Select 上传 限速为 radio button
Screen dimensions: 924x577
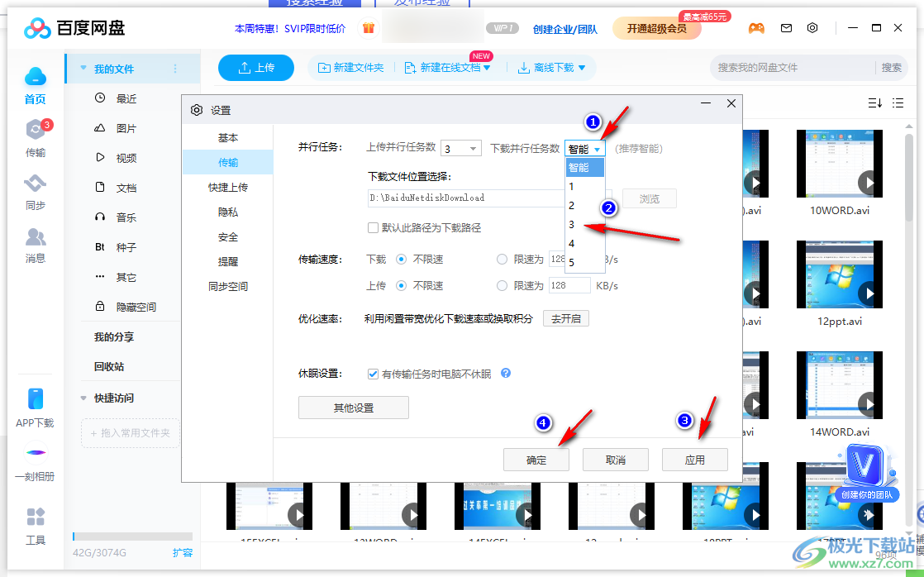(x=502, y=285)
